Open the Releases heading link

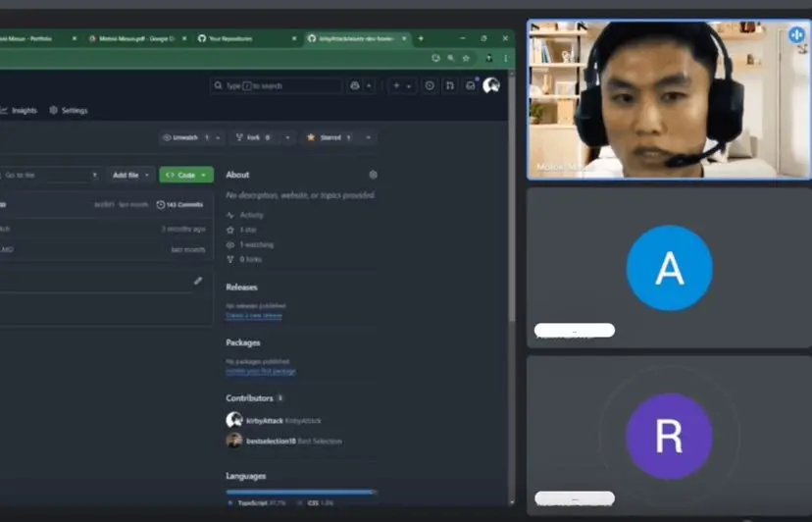pyautogui.click(x=241, y=287)
